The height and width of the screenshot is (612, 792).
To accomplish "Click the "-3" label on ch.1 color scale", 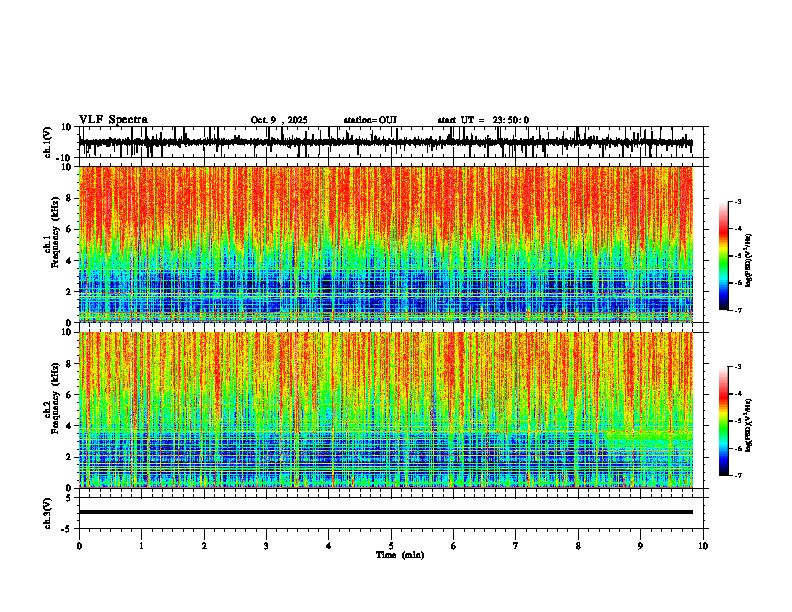I will pos(738,201).
